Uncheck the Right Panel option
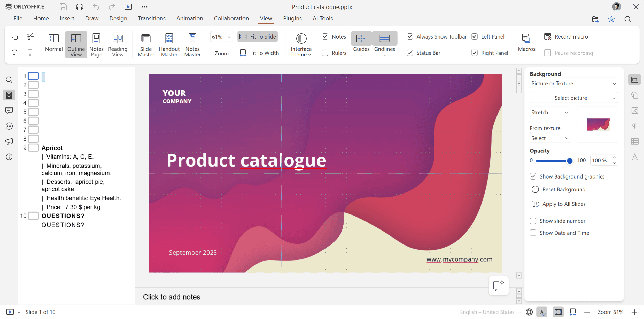This screenshot has width=644, height=319. pyautogui.click(x=475, y=53)
